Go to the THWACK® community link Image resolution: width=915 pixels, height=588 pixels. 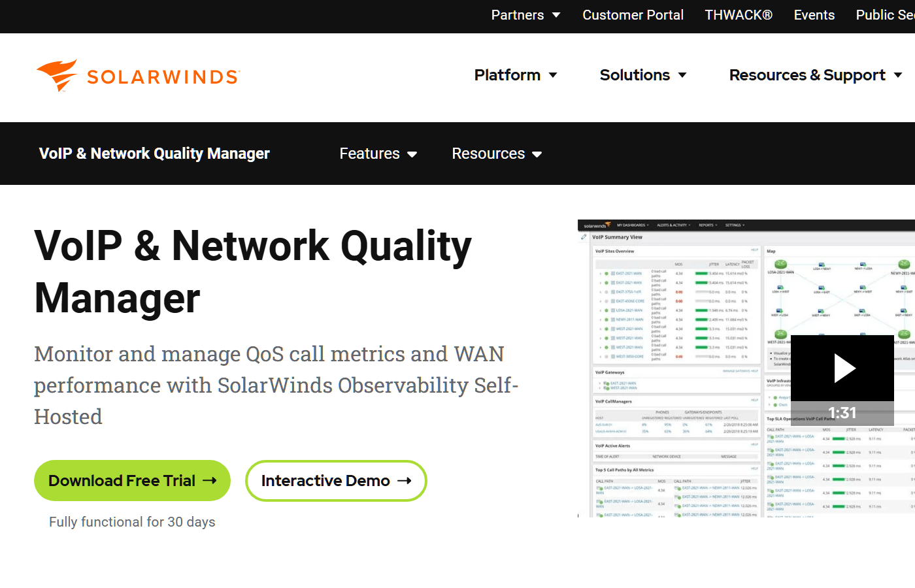[739, 15]
